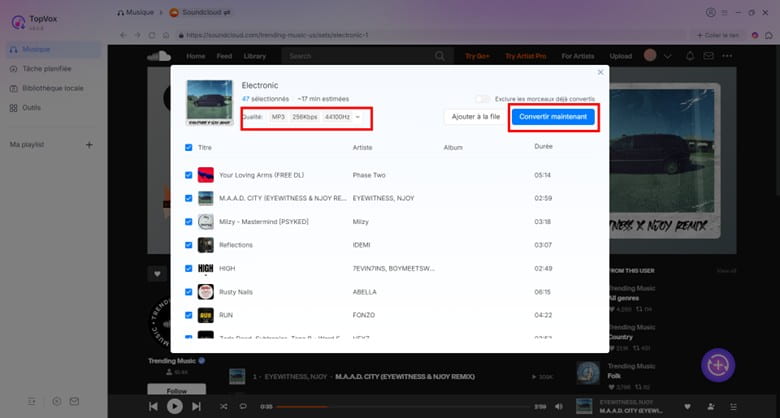Viewport: 780px width, 418px height.
Task: Click the Follow button under Trending Music
Action: tap(177, 391)
